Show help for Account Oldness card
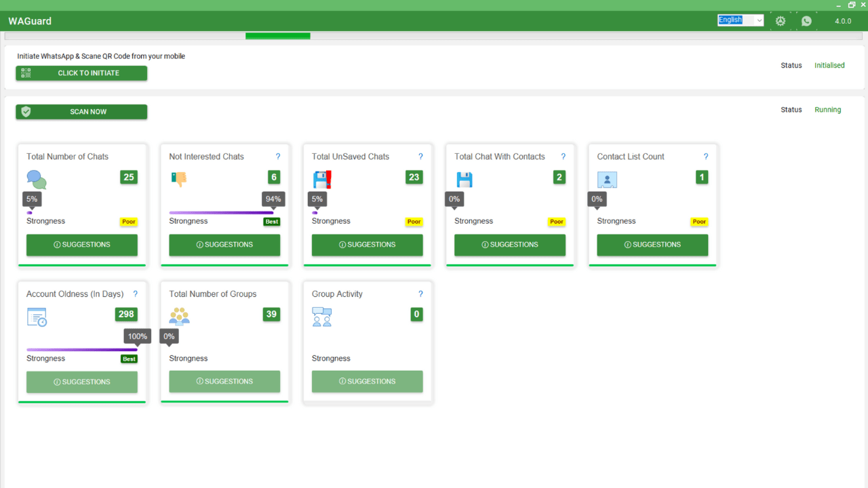Viewport: 868px width, 488px height. click(x=136, y=294)
